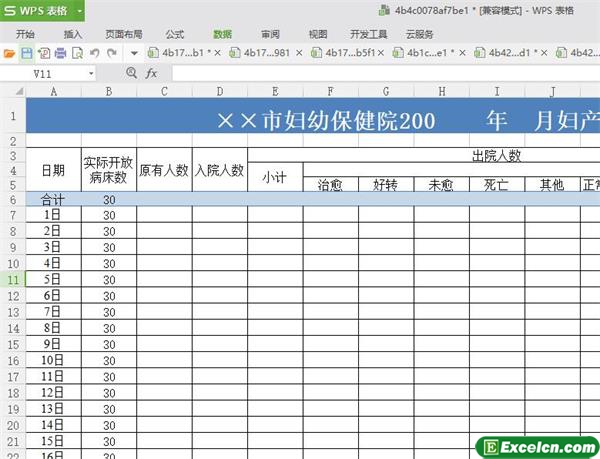Click the fx insert function icon
Screen dimensions: 600x459
click(151, 73)
